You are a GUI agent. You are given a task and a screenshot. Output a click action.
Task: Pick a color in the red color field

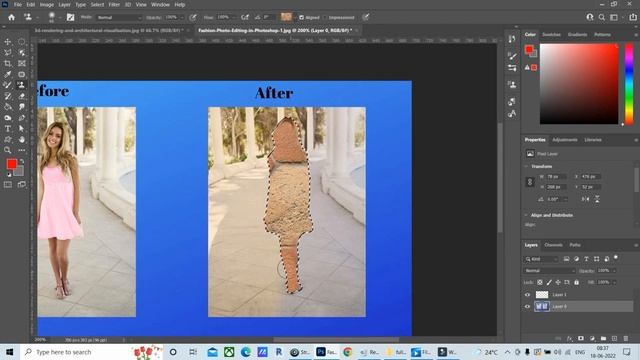point(579,84)
